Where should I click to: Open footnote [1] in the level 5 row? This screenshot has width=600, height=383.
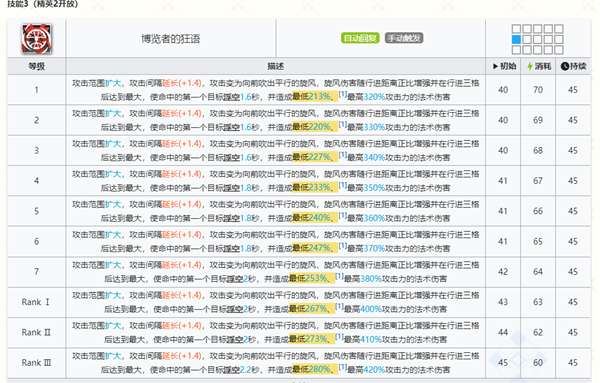point(342,215)
